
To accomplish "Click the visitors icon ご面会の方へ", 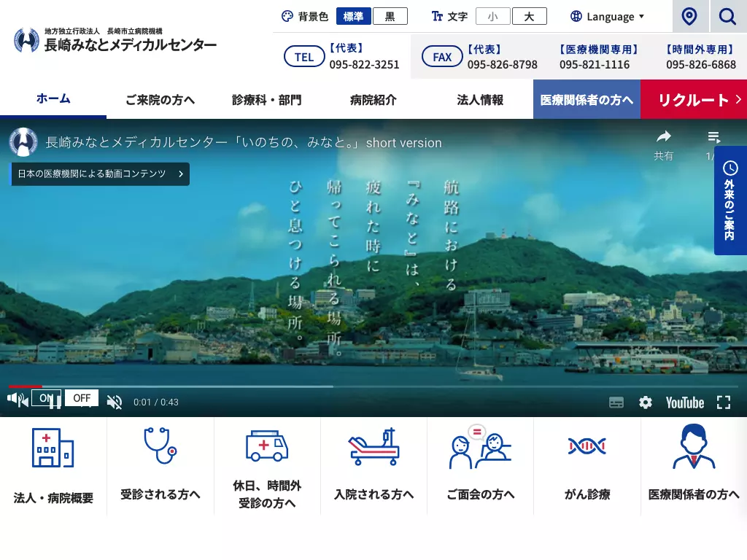I will coord(480,447).
